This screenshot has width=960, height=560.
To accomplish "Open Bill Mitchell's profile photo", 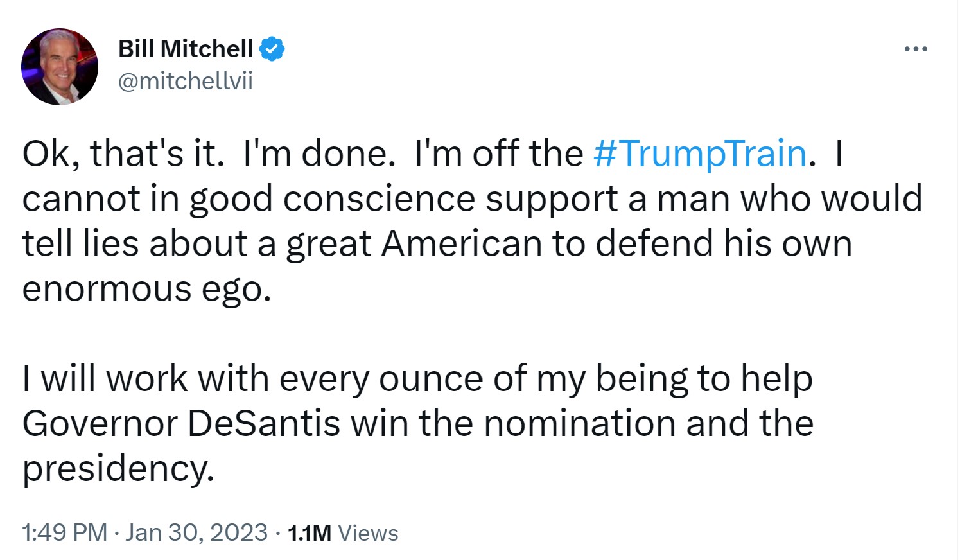I will pyautogui.click(x=60, y=66).
